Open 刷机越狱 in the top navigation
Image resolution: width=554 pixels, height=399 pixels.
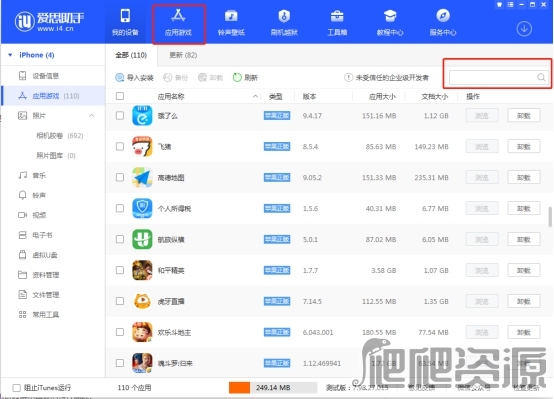pos(284,23)
